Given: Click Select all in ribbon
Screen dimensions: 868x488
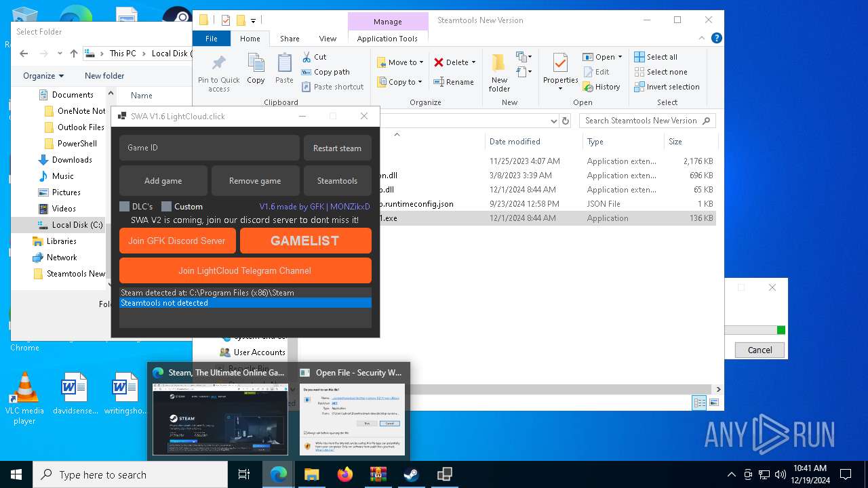Looking at the screenshot, I should click(655, 57).
